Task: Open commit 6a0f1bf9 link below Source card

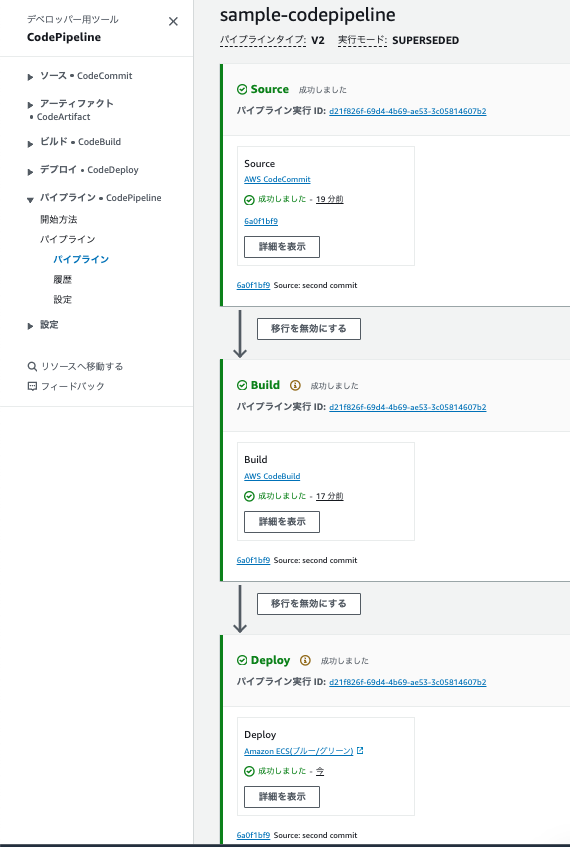Action: pos(253,285)
